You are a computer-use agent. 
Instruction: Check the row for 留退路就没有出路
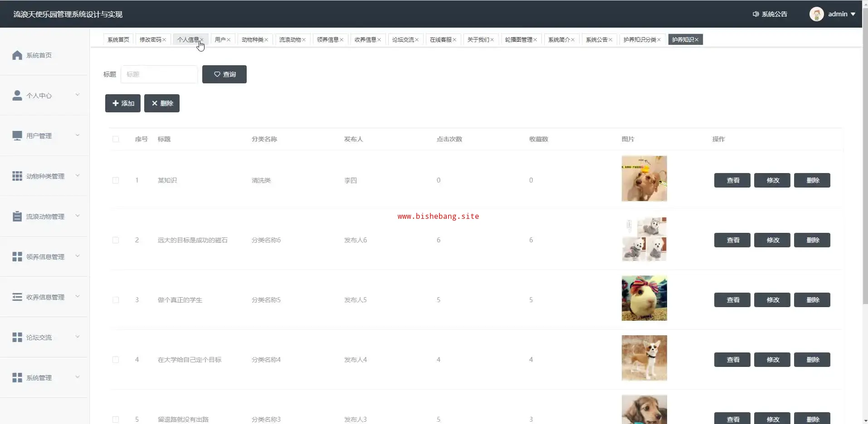116,419
